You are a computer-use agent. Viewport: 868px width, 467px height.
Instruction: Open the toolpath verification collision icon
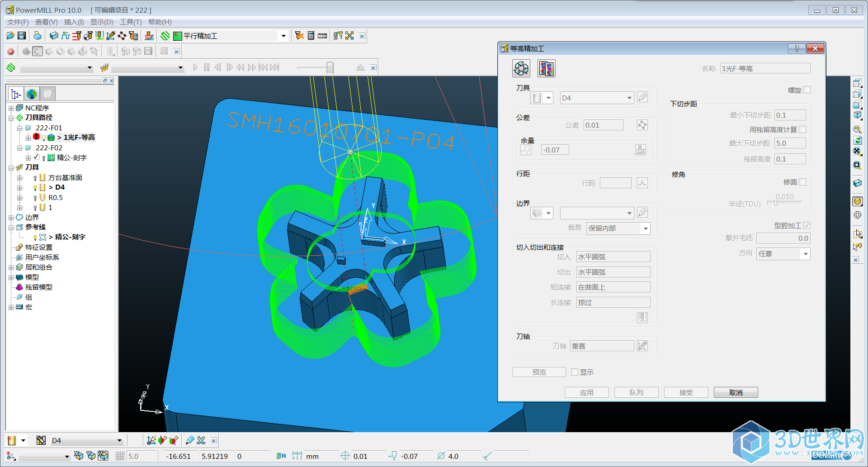(299, 36)
